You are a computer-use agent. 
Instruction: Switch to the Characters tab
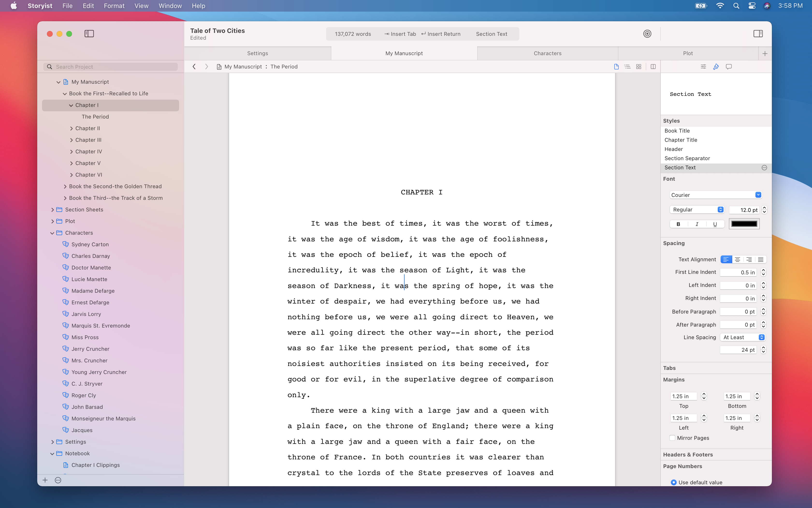coord(548,53)
